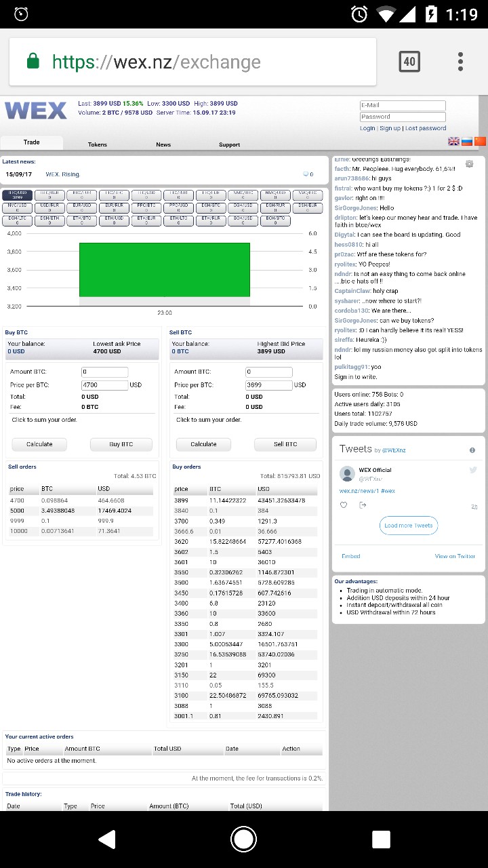The height and width of the screenshot is (868, 488).
Task: Select the ETH/BTC pair button
Action: (x=82, y=220)
